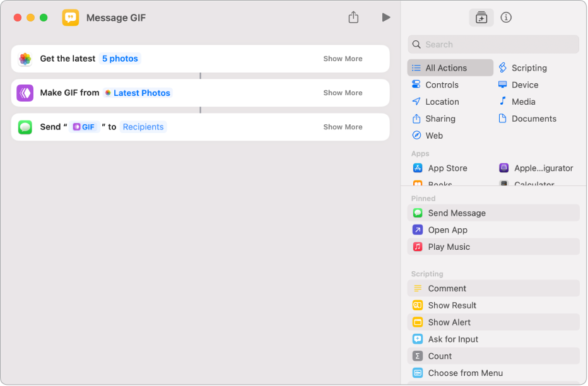Choose the Choose from Menu action
This screenshot has height=386, width=588.
[493, 373]
